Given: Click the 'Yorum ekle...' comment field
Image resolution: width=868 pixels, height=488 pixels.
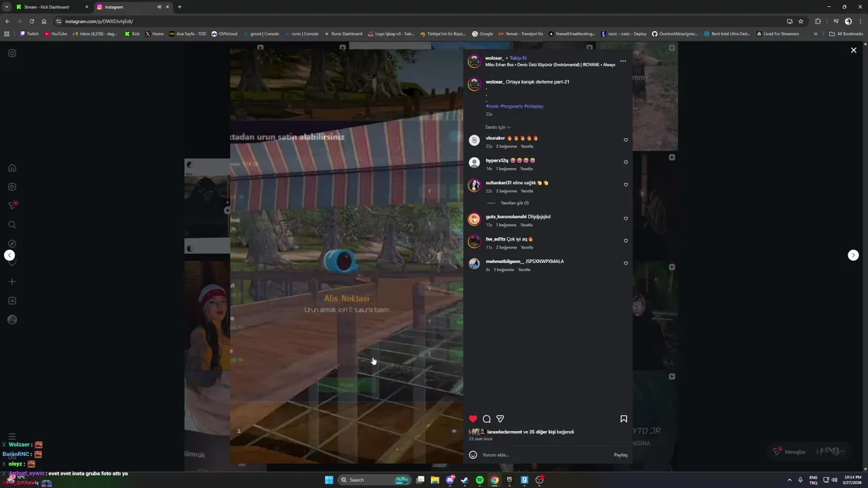Looking at the screenshot, I should pyautogui.click(x=546, y=455).
